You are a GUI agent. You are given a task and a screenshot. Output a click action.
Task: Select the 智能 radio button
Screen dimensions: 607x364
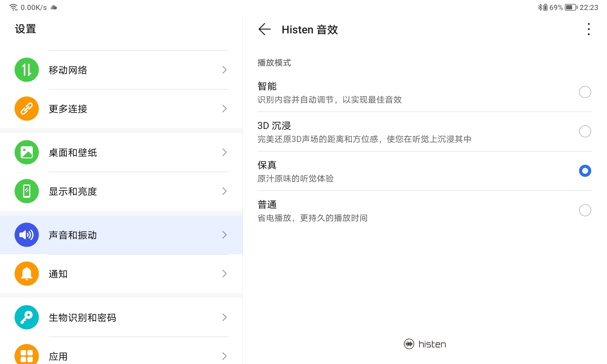[585, 92]
